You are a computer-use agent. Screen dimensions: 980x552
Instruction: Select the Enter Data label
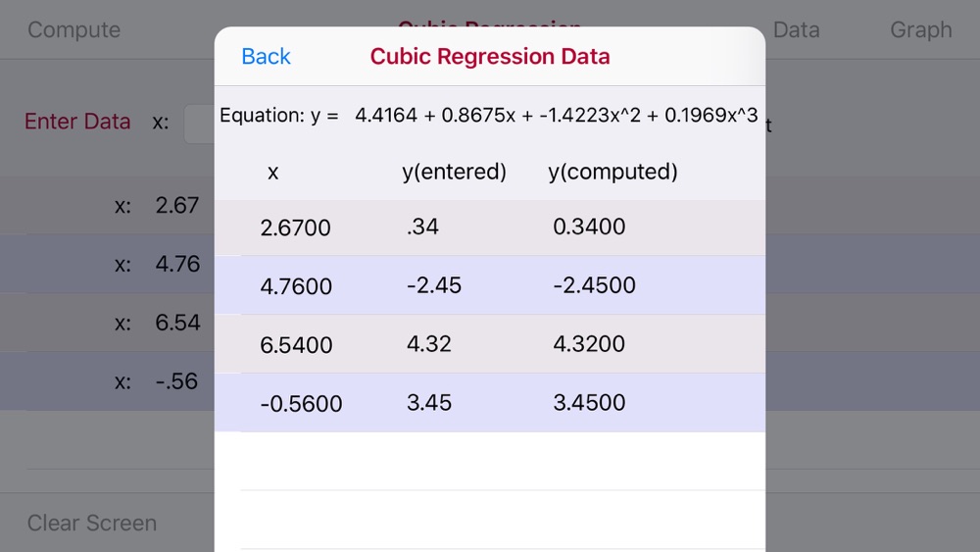(77, 122)
